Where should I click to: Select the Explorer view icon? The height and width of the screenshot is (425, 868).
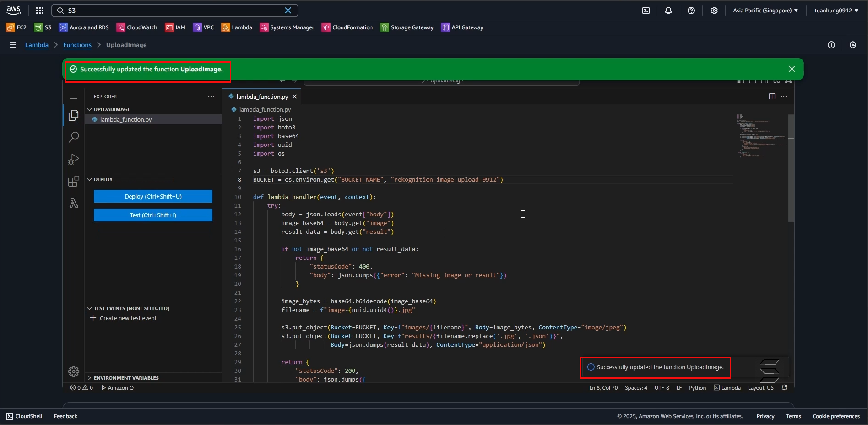74,115
